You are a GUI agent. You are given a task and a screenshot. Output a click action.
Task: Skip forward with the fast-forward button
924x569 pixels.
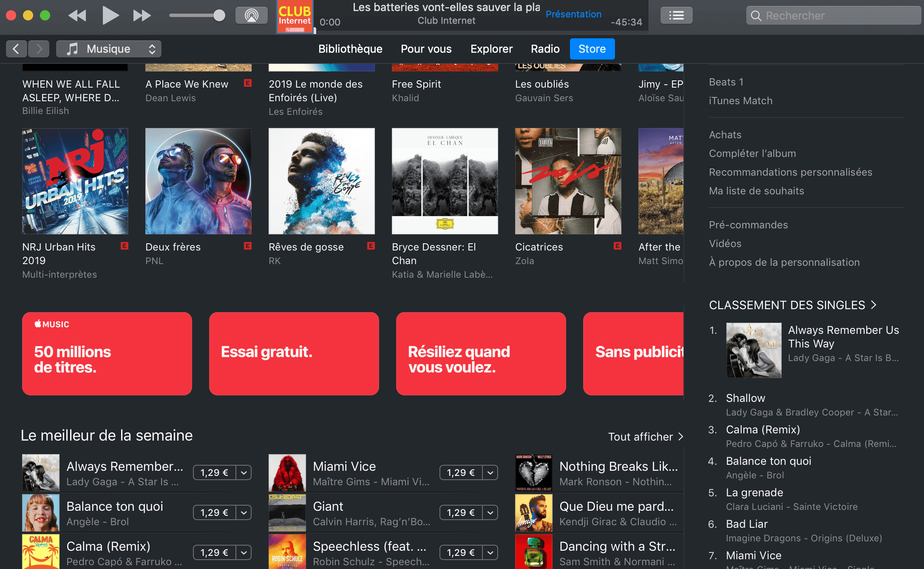point(142,16)
